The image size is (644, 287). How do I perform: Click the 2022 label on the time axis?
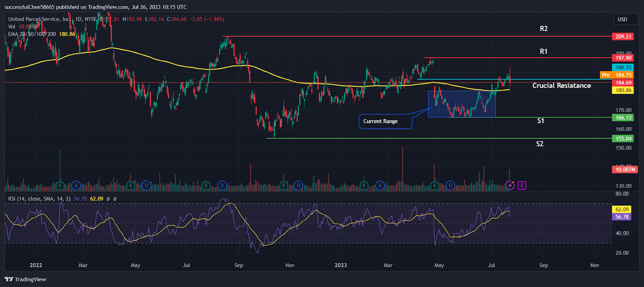click(x=36, y=265)
